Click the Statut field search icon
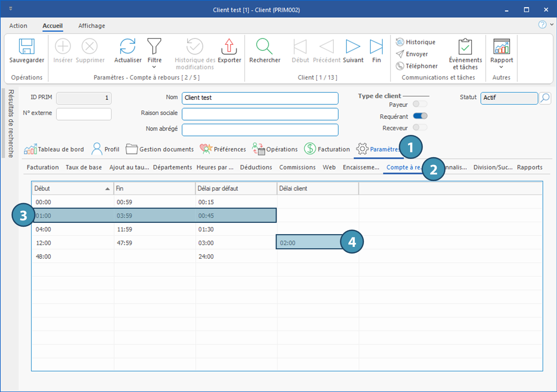This screenshot has height=392, width=557. pyautogui.click(x=545, y=98)
